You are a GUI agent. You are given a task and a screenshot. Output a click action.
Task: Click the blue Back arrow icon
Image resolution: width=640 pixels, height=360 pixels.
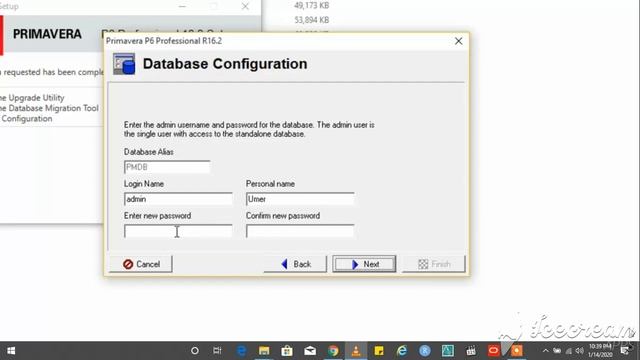tap(284, 264)
